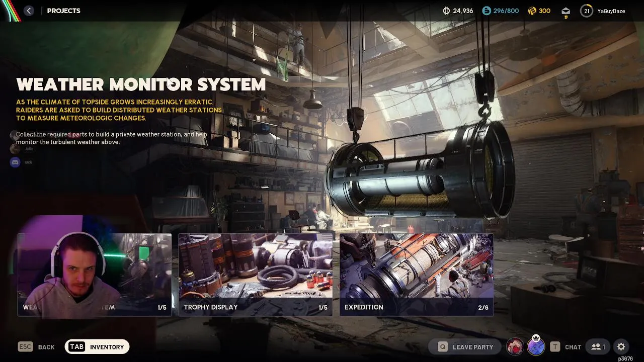Click the Leave Party button

pyautogui.click(x=465, y=347)
